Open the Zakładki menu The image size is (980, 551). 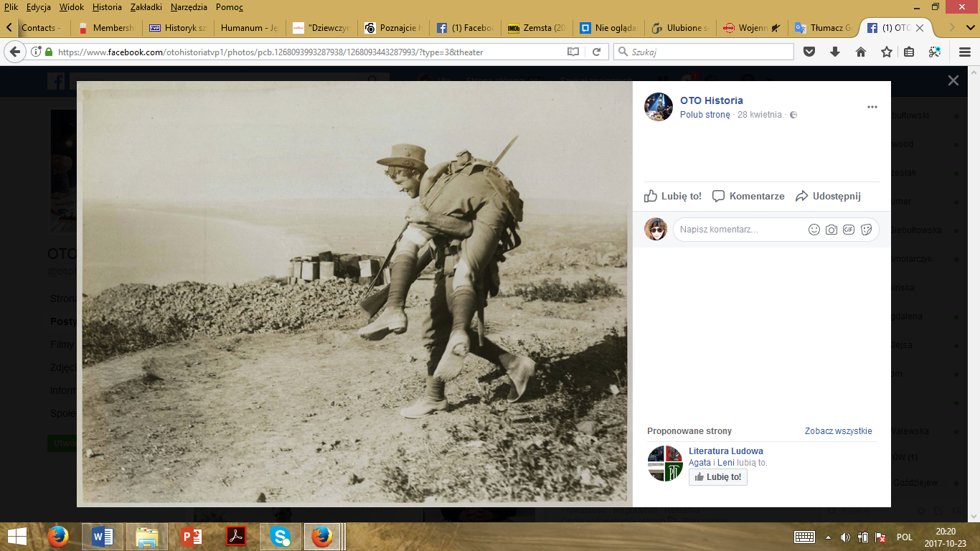tap(146, 7)
